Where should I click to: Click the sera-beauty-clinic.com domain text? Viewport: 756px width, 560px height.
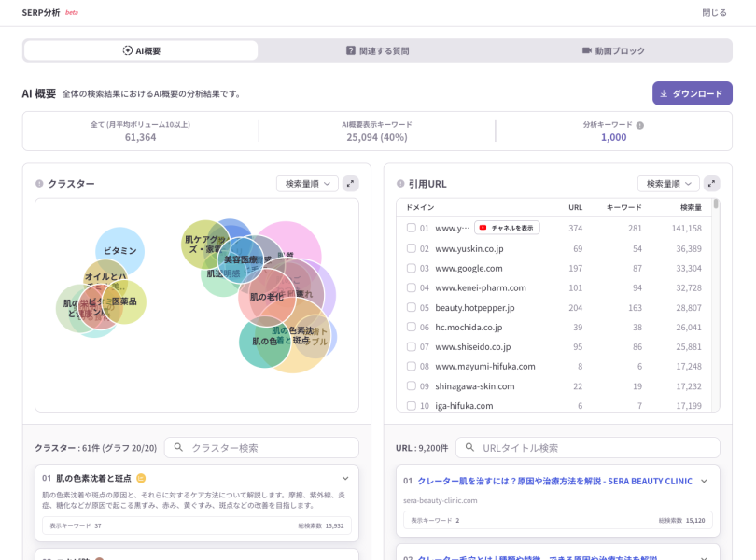[441, 500]
